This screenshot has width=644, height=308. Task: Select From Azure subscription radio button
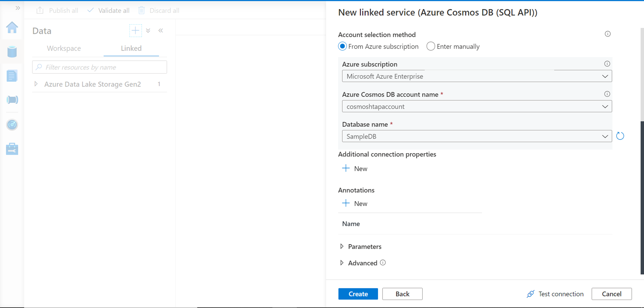(342, 46)
